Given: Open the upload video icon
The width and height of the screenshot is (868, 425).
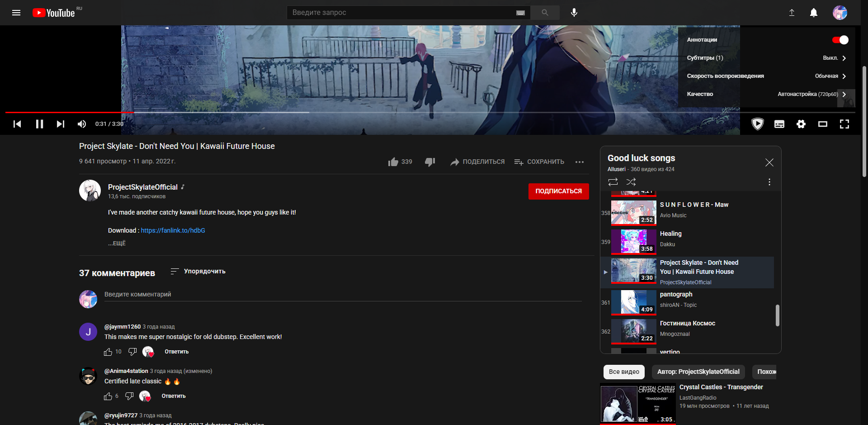Looking at the screenshot, I should click(792, 13).
